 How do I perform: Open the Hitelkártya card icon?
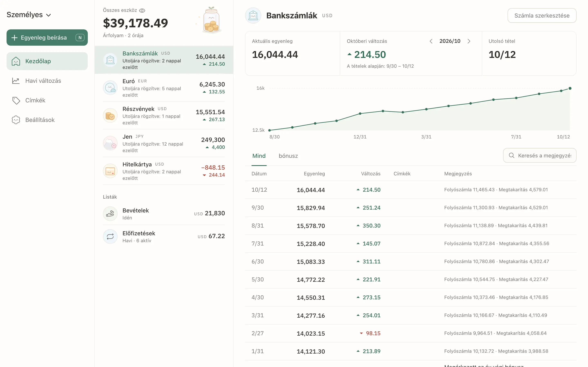pos(110,171)
